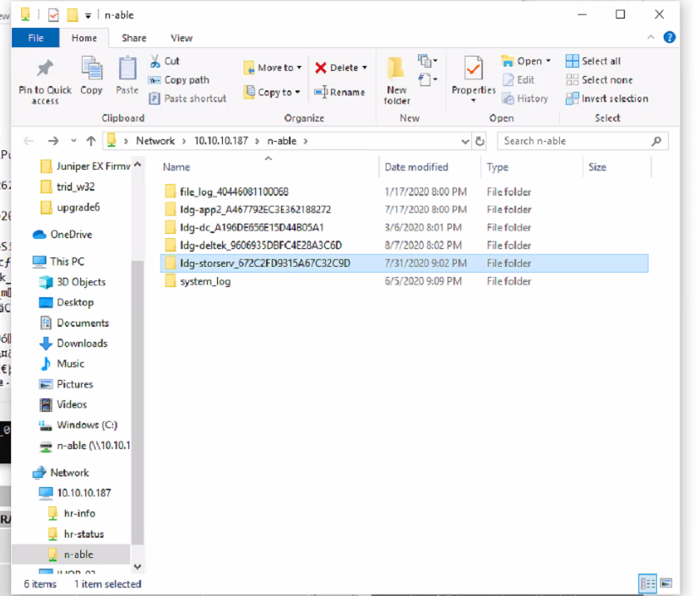Screen dimensions: 700x596
Task: Switch to the Home tab
Action: 84,38
